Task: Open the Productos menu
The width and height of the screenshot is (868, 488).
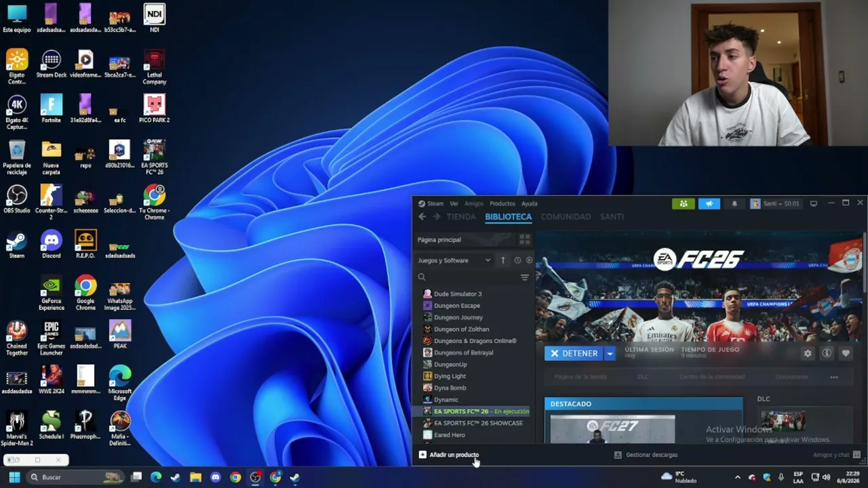Action: [502, 203]
